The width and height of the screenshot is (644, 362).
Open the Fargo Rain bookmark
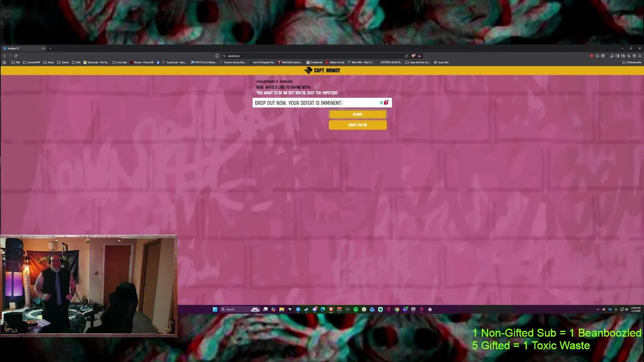(441, 62)
